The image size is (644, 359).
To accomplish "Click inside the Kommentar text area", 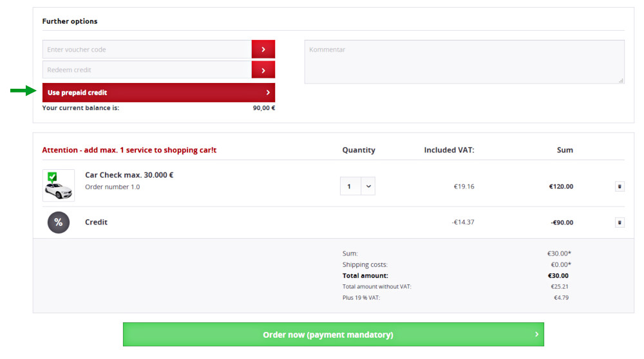I will [x=464, y=62].
